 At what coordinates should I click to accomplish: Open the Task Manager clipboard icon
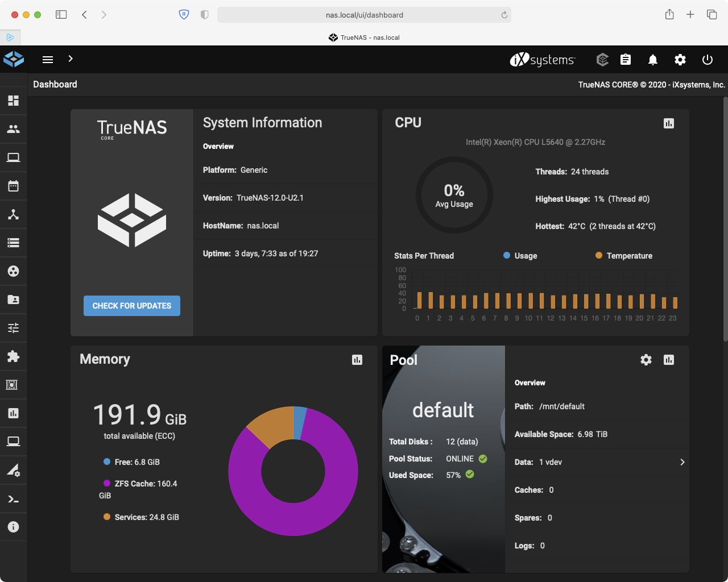click(626, 59)
